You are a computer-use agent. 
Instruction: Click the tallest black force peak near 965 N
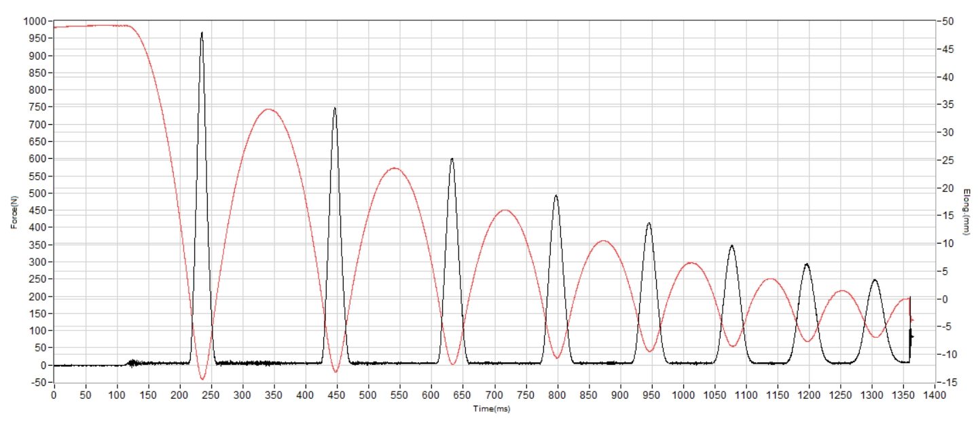pyautogui.click(x=201, y=33)
